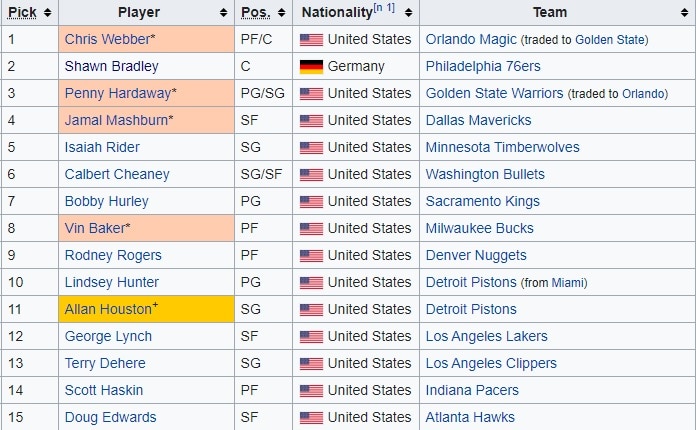Click US flag in Allan Houston row
The width and height of the screenshot is (696, 430).
(311, 309)
